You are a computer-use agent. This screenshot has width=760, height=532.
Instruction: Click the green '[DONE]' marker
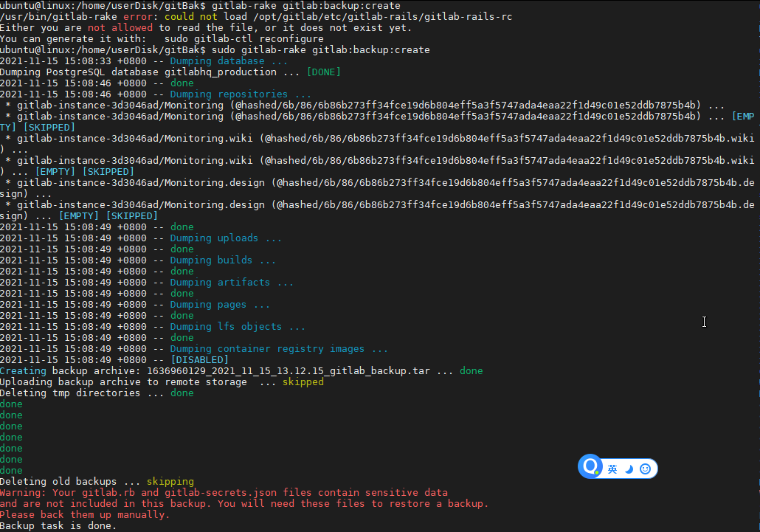(x=324, y=72)
